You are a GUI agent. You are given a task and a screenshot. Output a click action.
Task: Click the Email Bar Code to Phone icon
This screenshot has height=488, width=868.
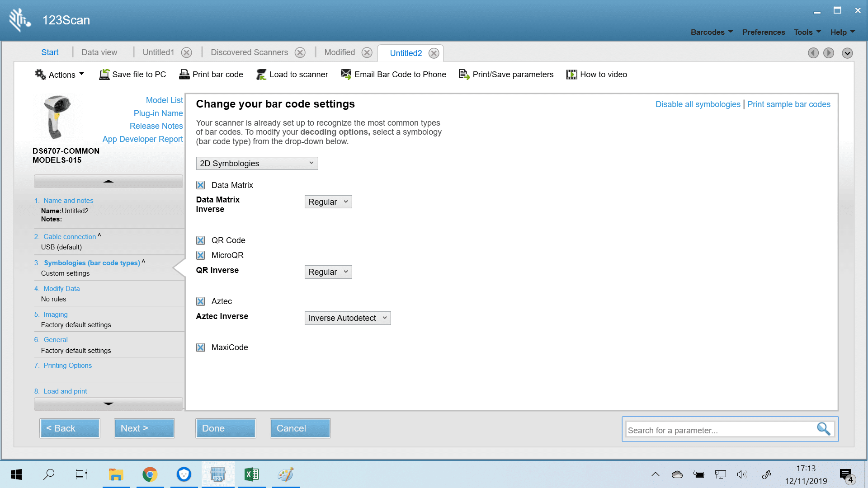(x=346, y=75)
